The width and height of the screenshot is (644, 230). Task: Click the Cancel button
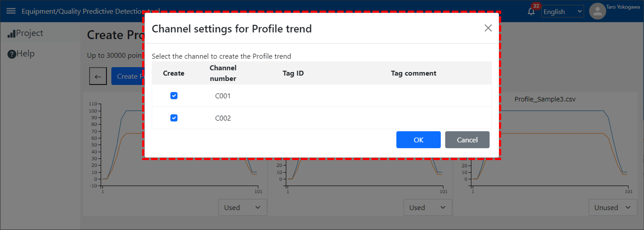[x=467, y=140]
